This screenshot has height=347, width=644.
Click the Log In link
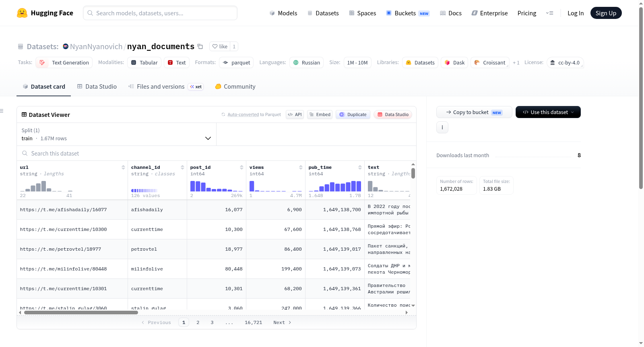point(576,13)
